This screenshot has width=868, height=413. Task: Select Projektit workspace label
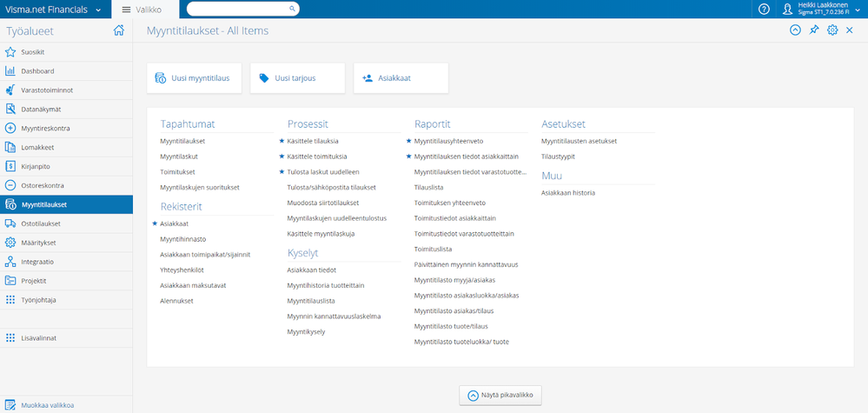pos(34,281)
